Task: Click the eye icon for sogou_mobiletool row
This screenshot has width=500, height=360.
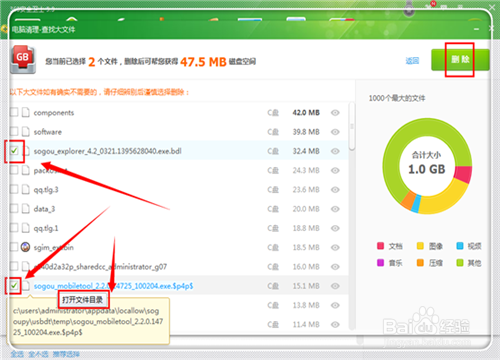Action: pos(335,286)
